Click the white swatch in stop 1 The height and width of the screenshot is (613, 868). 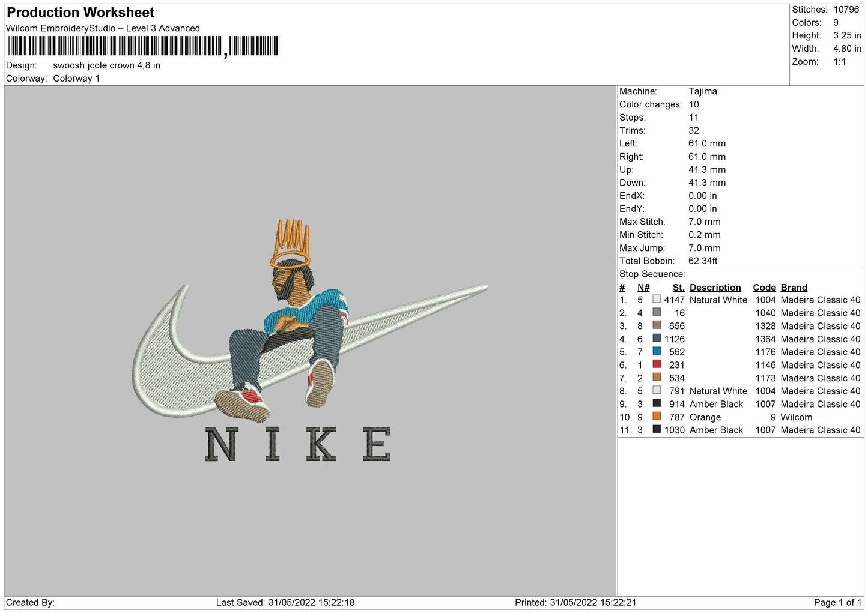coord(657,300)
